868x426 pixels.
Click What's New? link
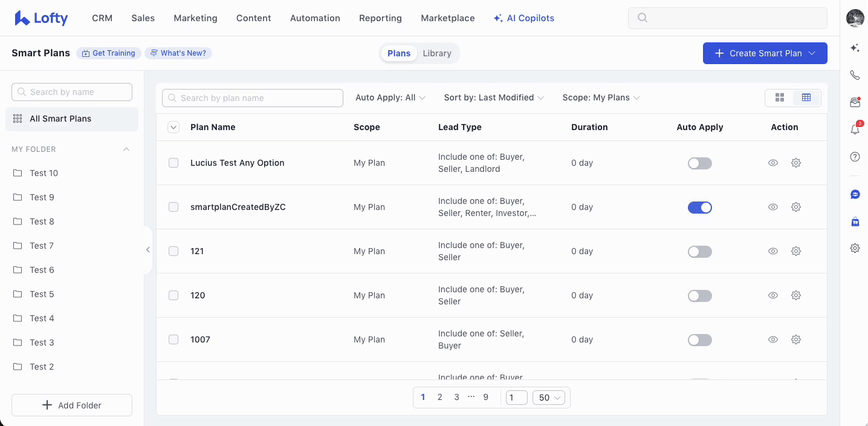pyautogui.click(x=178, y=53)
